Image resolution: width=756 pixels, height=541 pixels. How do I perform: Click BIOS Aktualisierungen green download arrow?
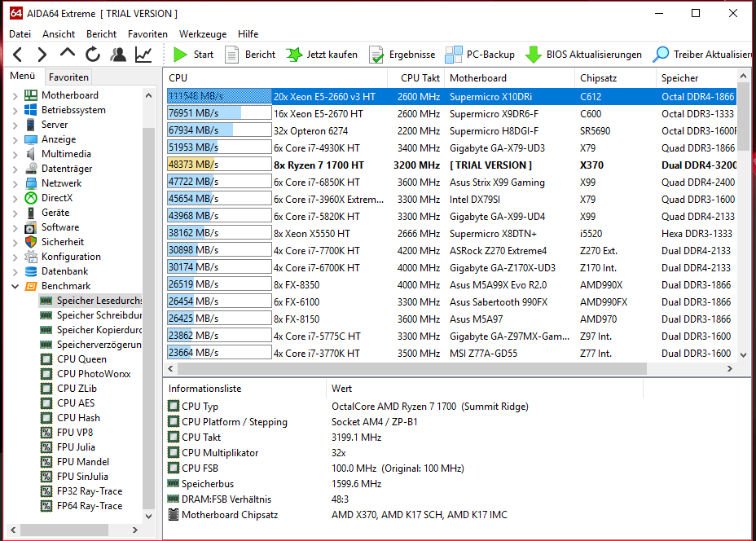(x=534, y=55)
